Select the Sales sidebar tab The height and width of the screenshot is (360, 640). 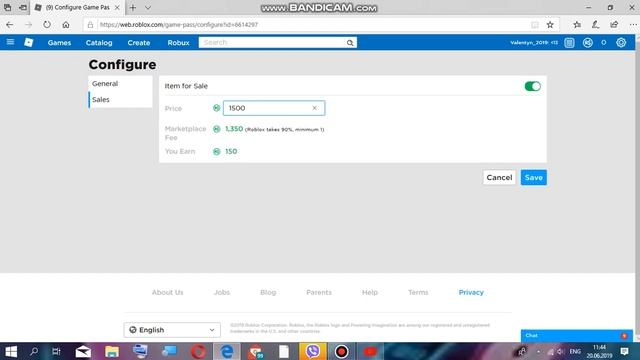(x=120, y=100)
